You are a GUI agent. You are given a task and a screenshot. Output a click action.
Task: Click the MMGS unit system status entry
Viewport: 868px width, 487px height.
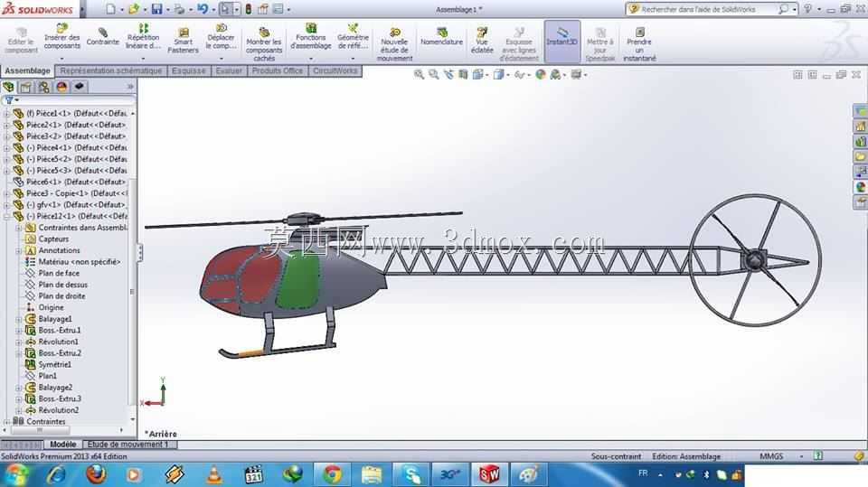click(771, 456)
